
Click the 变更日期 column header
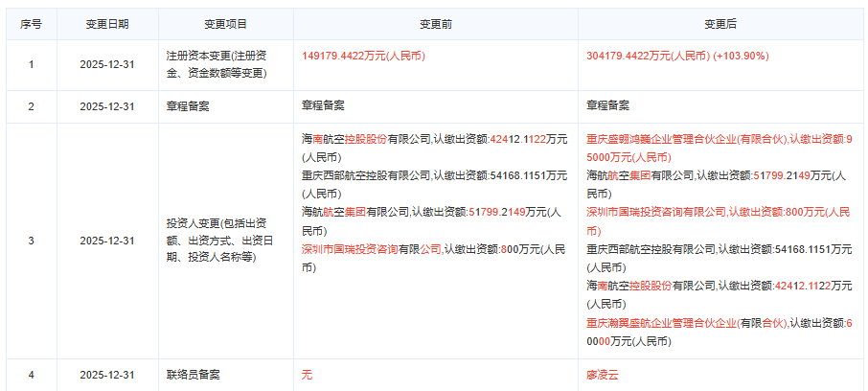click(107, 24)
